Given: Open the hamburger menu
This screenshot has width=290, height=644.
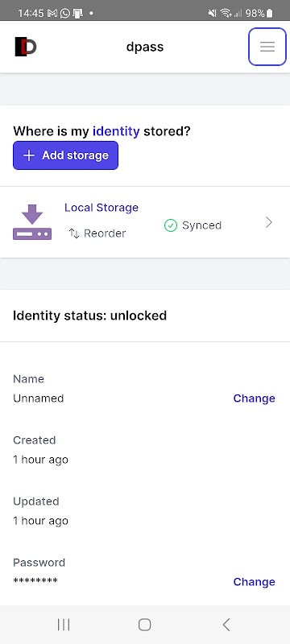Looking at the screenshot, I should 267,47.
